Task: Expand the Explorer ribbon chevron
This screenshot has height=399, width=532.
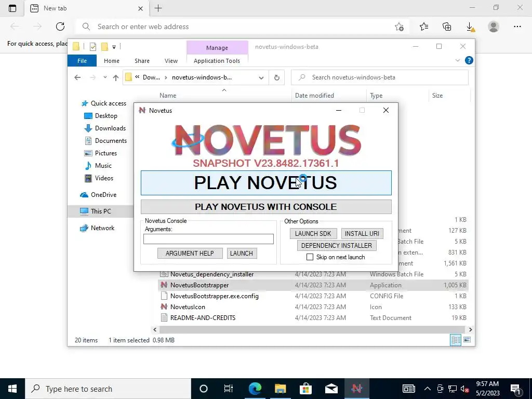Action: [457, 60]
